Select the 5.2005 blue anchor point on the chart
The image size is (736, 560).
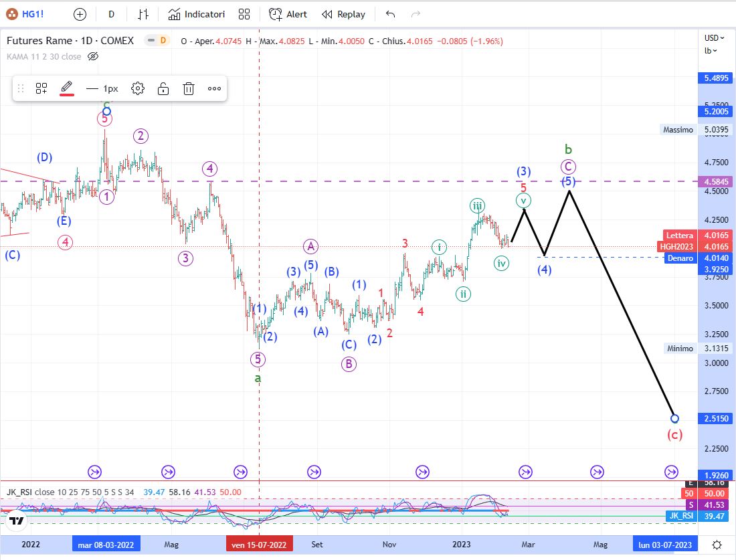(x=106, y=111)
